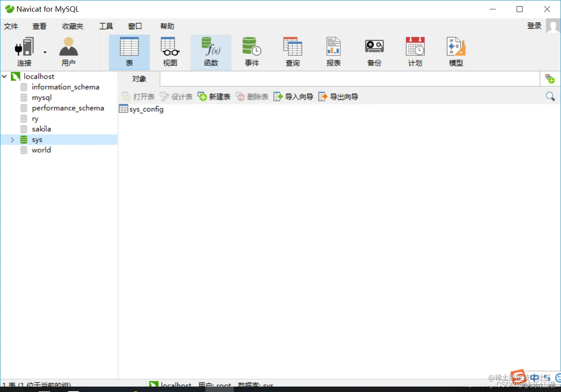Screen dimensions: 561x392
Task: Open the 文件 menu
Action: click(11, 26)
